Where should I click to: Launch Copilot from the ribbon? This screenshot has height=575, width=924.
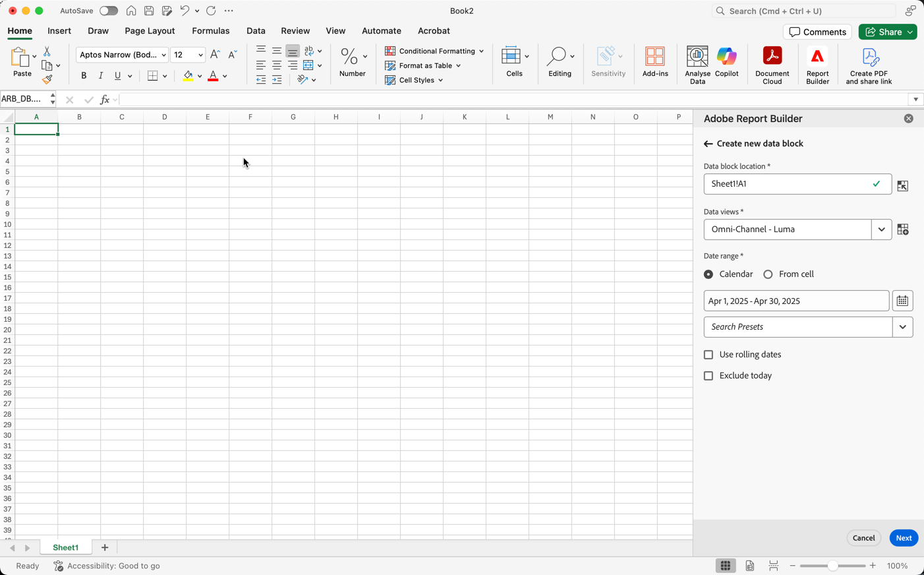click(726, 63)
